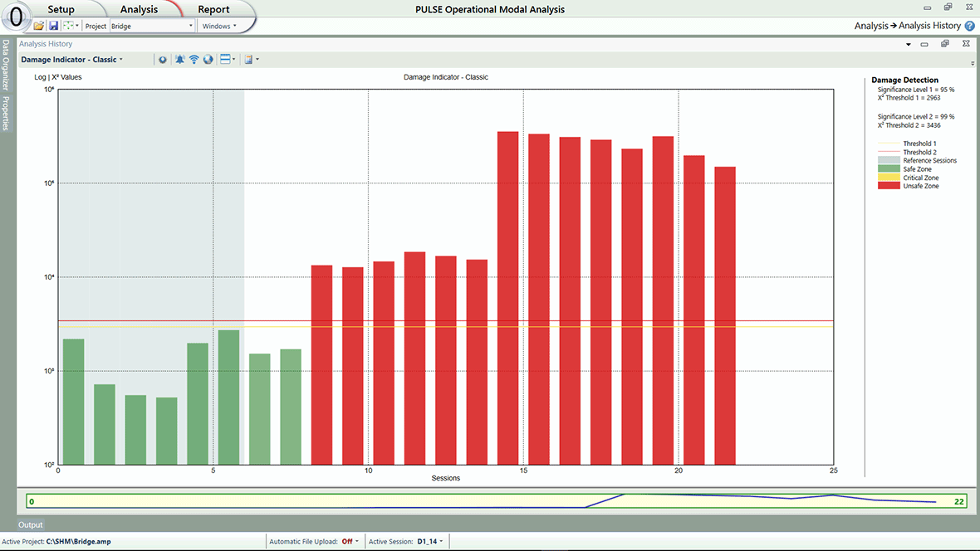Open the Windows dropdown menu

219,26
